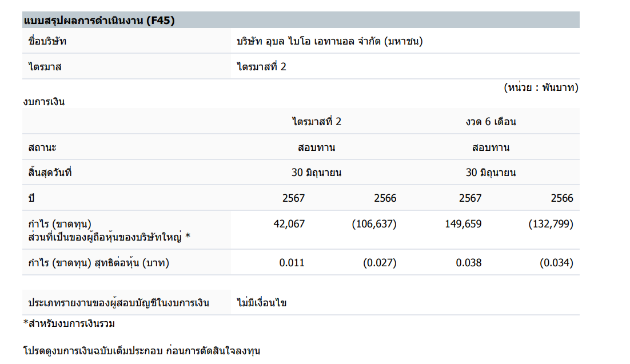Select ไตรมาสที่ 2 value beside ไตรมาส label
The height and width of the screenshot is (364, 630).
click(x=261, y=67)
